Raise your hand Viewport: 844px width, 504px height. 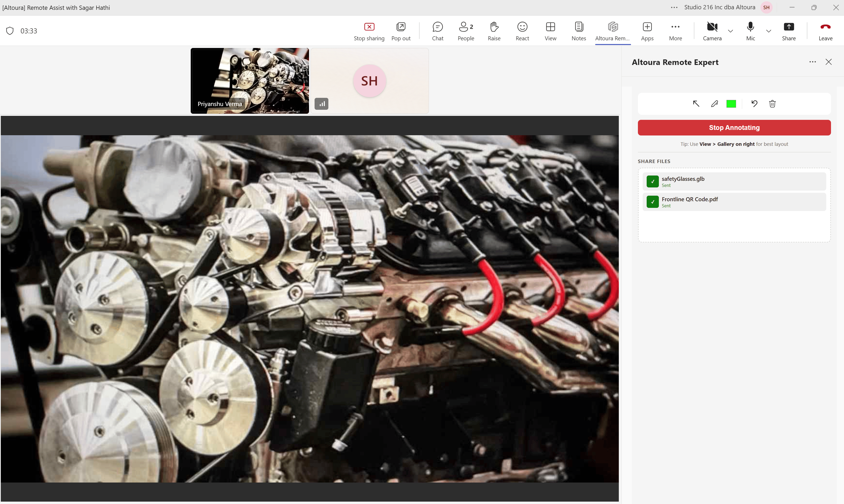coord(494,31)
